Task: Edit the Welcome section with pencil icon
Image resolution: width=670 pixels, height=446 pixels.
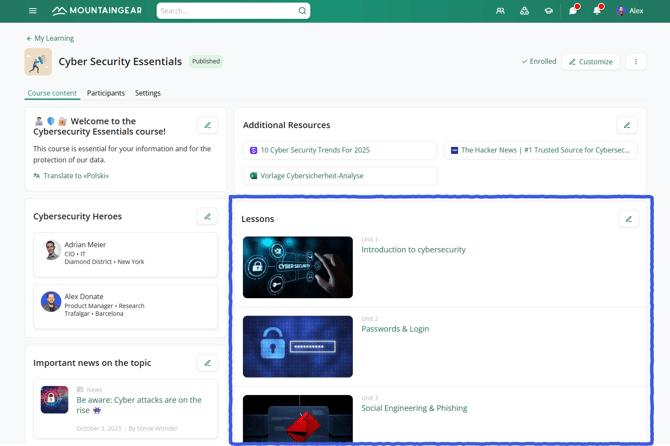Action: tap(207, 125)
